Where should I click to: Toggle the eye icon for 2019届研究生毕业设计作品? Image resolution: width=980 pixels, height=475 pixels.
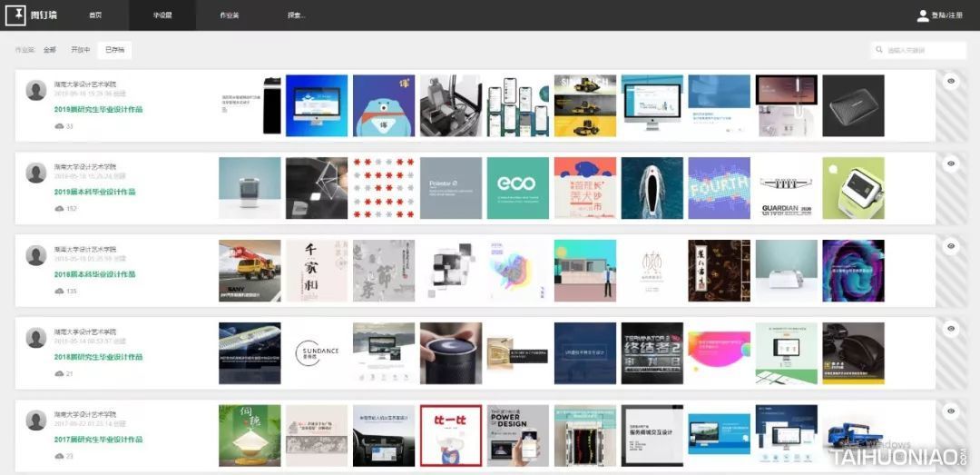(951, 81)
